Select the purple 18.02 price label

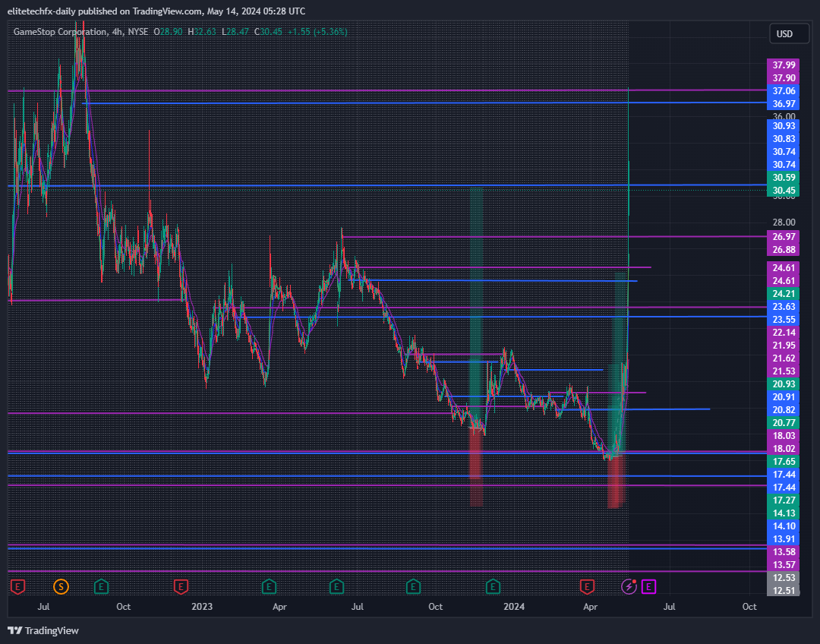[x=784, y=448]
